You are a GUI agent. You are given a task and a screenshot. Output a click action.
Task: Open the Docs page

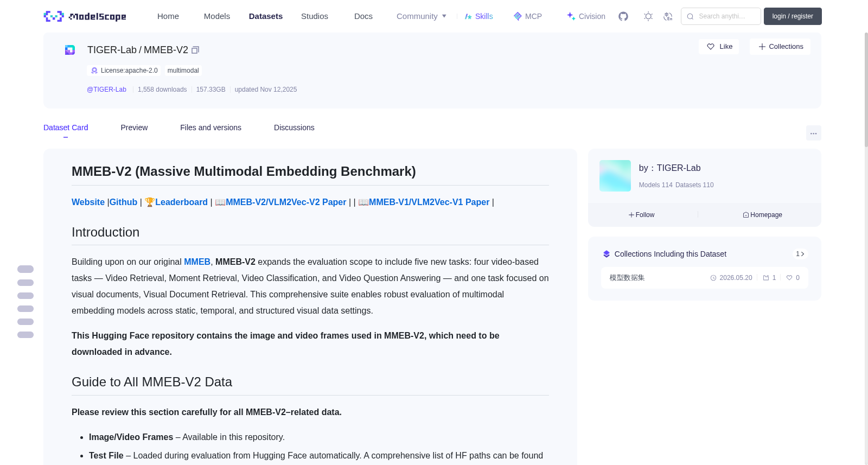[x=363, y=16]
